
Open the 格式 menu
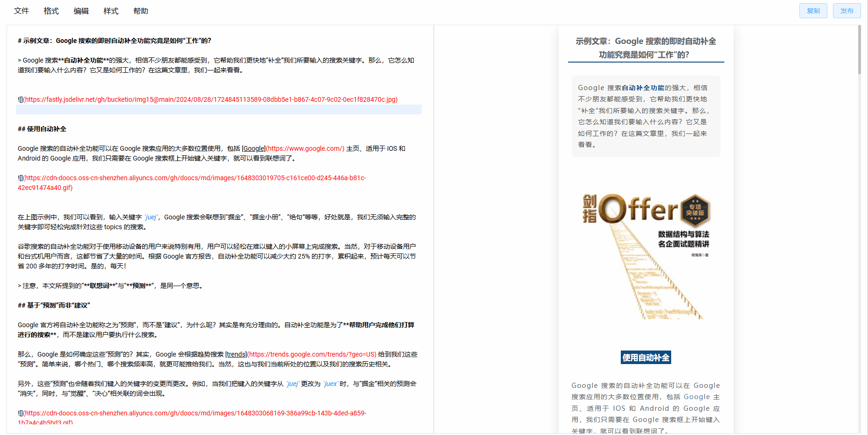[x=51, y=11]
